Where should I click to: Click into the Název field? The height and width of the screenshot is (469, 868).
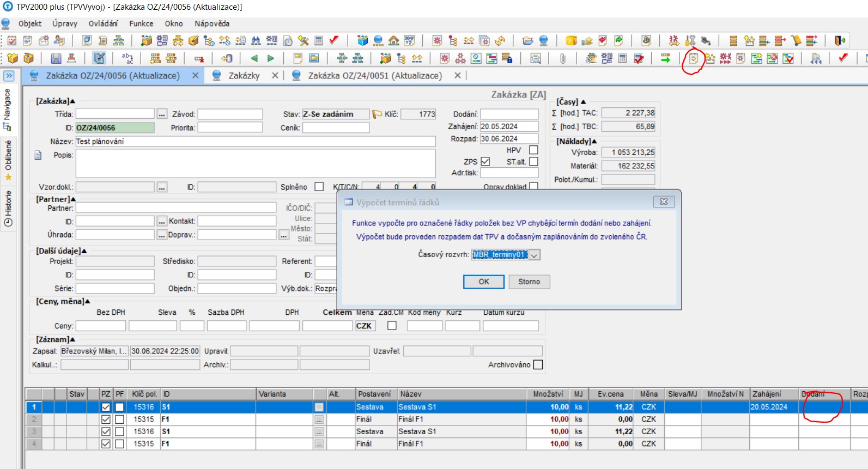pyautogui.click(x=255, y=141)
